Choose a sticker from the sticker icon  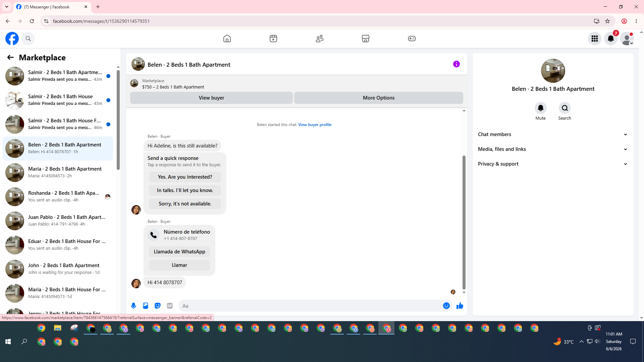click(x=158, y=306)
